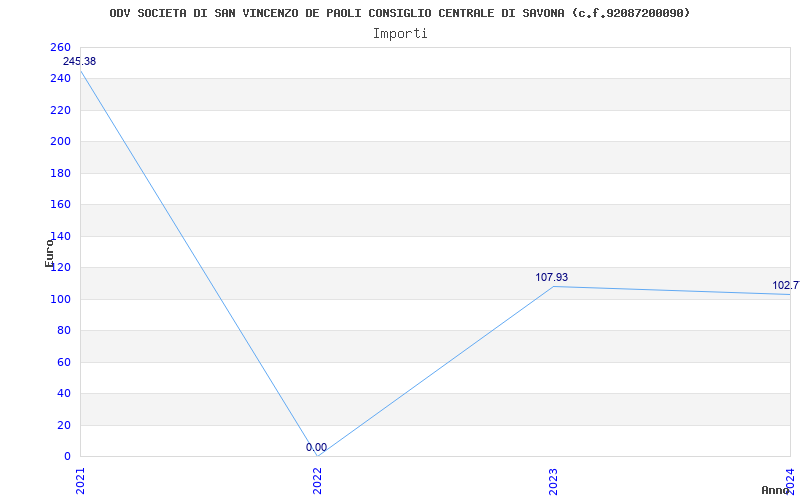Click the 60 y-axis tick label
The width and height of the screenshot is (800, 500).
(63, 362)
